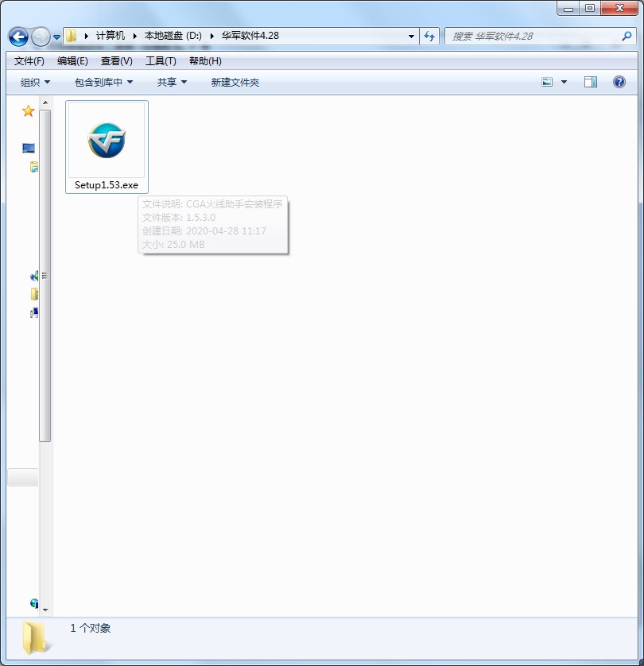Click the change view icon
This screenshot has width=644, height=666.
547,82
